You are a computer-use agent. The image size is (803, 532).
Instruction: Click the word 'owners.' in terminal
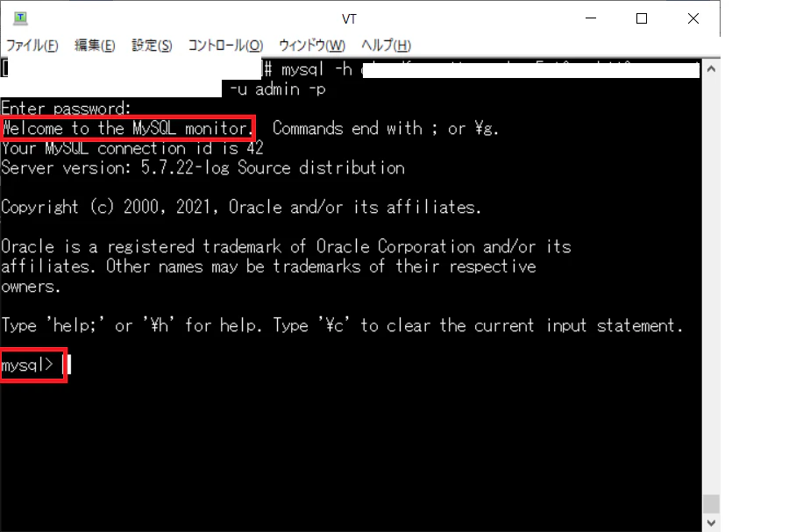[31, 287]
